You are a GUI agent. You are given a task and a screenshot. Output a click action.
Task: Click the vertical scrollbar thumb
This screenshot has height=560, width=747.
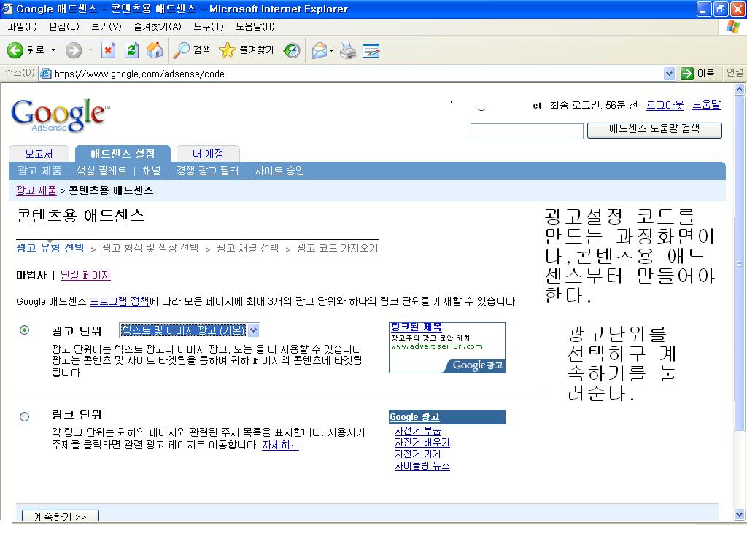pos(739,263)
